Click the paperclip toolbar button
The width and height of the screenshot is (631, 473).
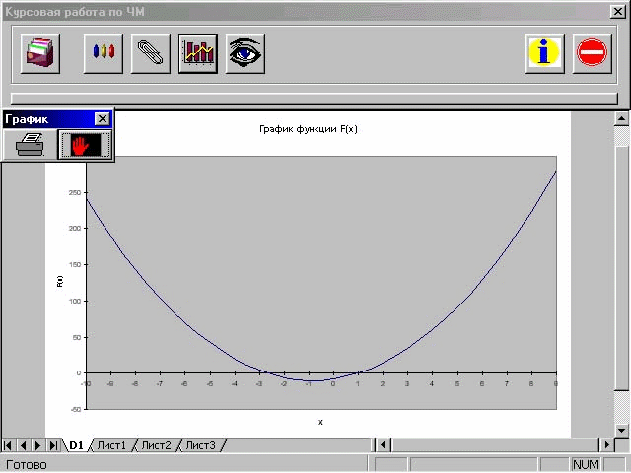(x=151, y=54)
